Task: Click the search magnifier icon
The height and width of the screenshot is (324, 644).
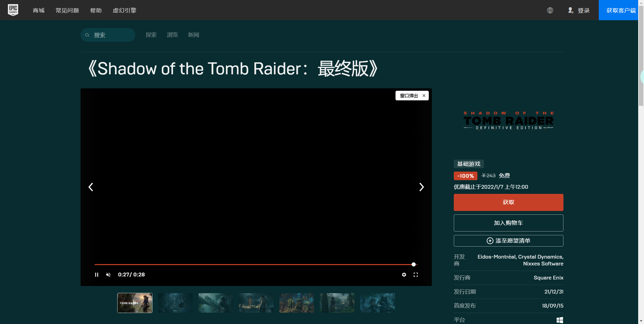Action: coord(88,35)
